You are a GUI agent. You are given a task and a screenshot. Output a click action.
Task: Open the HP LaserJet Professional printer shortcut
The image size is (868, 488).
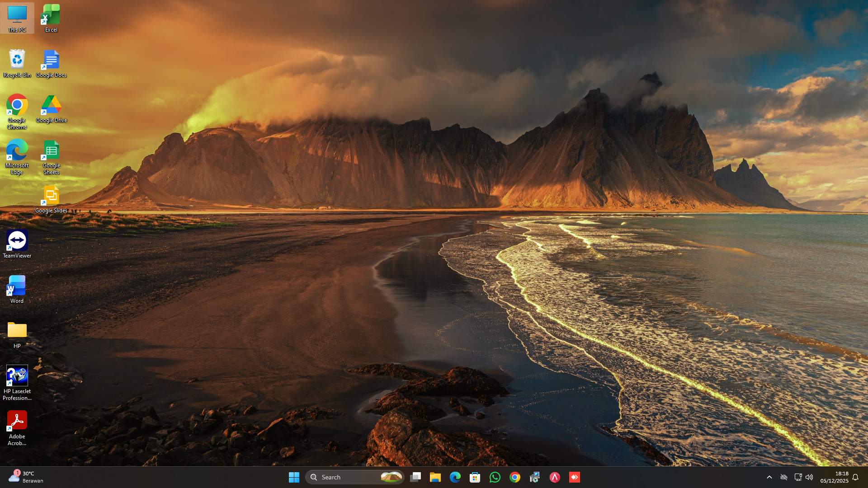point(17,376)
